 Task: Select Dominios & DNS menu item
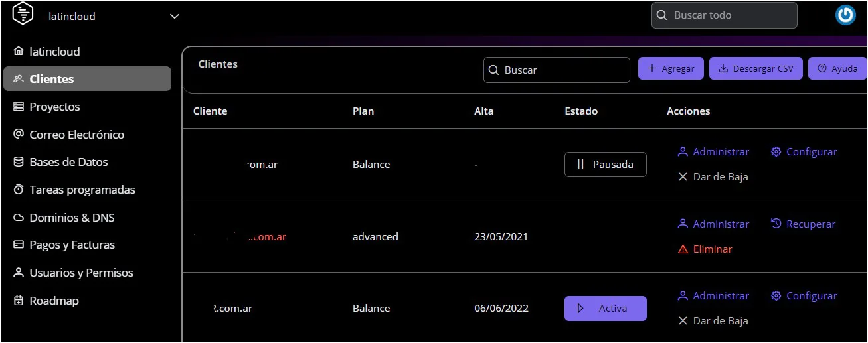pyautogui.click(x=72, y=218)
